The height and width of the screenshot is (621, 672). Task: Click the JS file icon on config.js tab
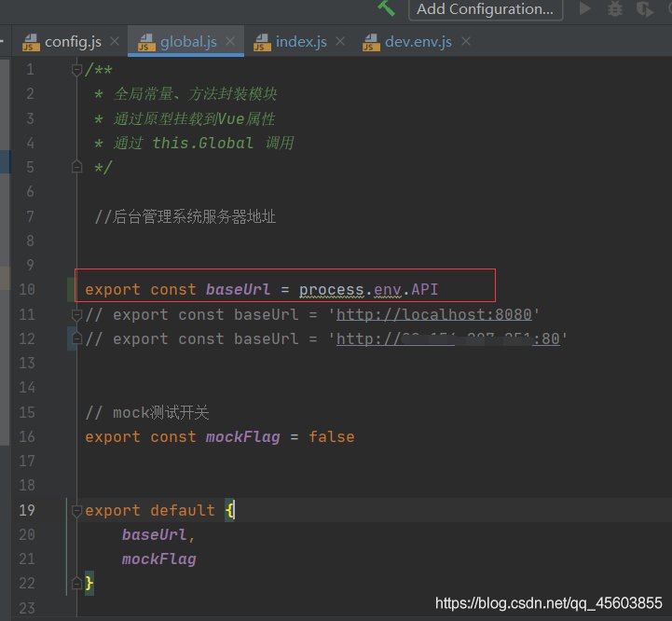click(28, 42)
